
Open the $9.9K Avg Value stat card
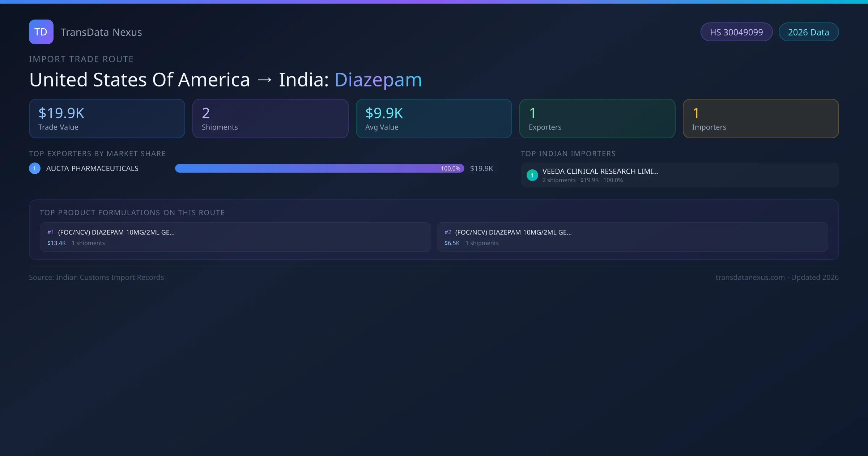434,118
